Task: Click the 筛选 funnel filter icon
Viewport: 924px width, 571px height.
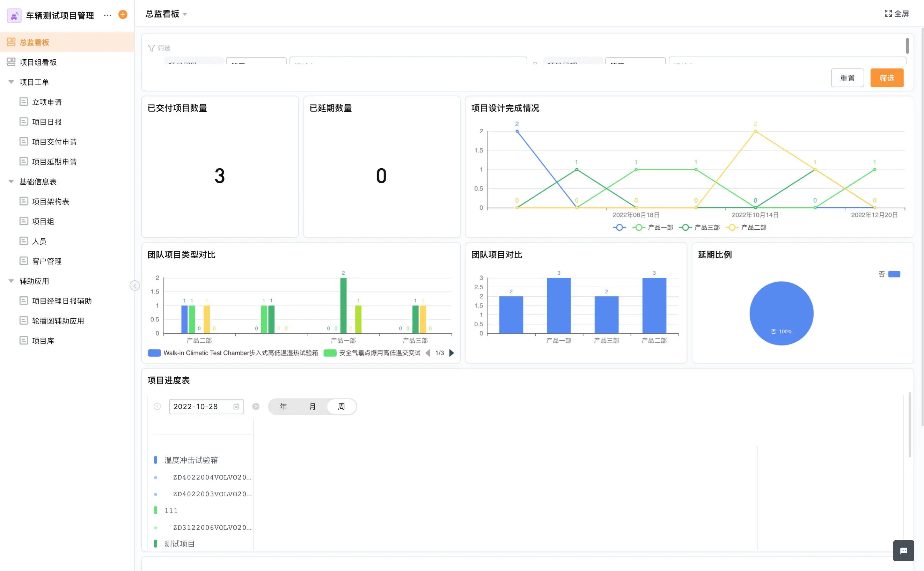Action: click(x=152, y=48)
